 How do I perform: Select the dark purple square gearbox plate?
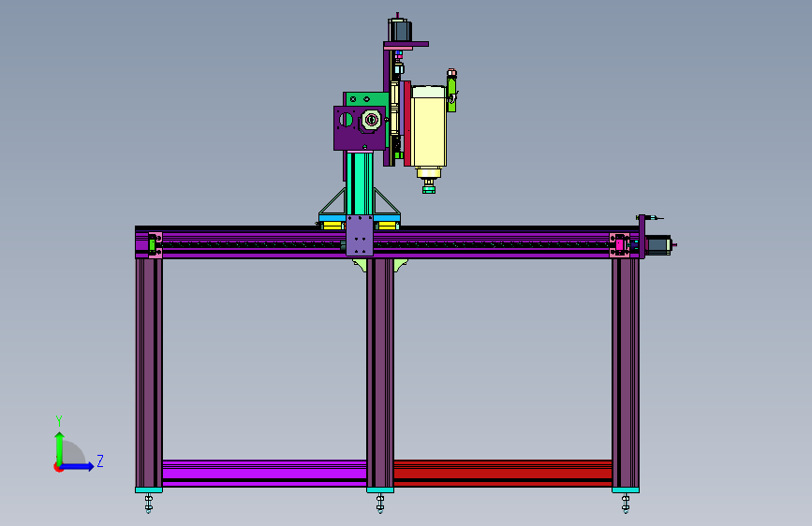tap(360, 128)
